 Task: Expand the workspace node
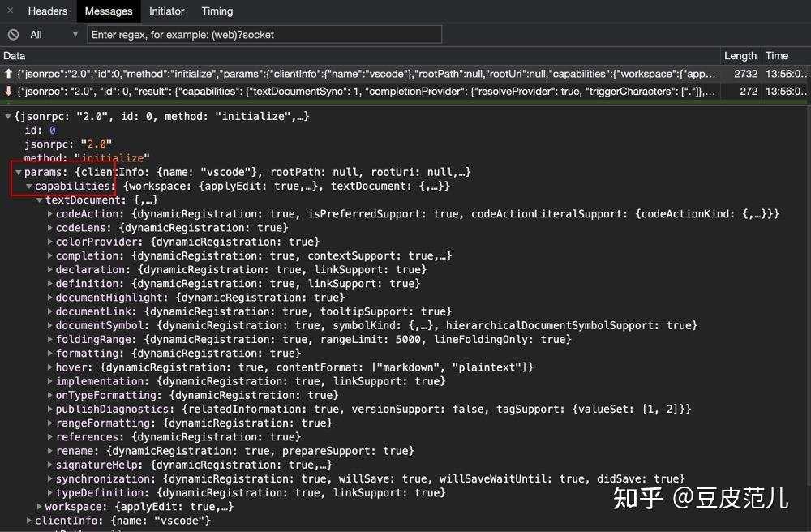[39, 506]
